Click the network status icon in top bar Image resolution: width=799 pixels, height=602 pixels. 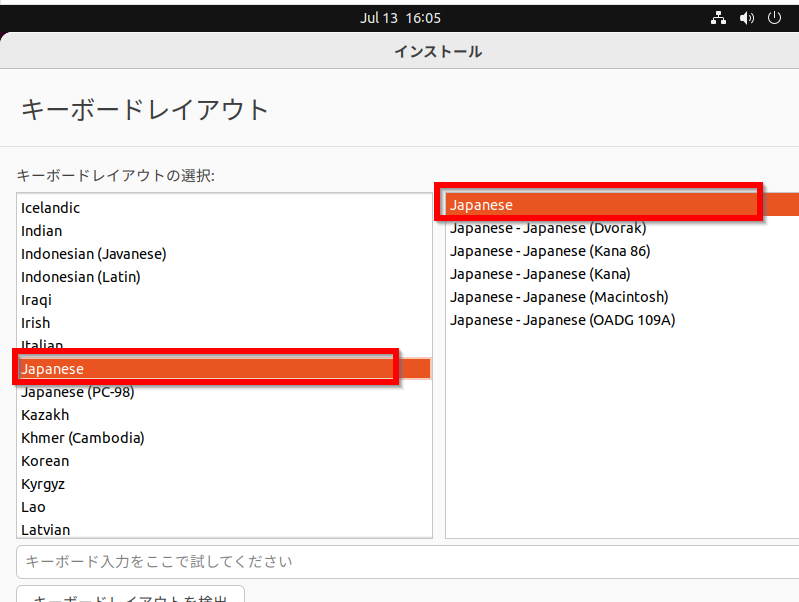coord(718,18)
